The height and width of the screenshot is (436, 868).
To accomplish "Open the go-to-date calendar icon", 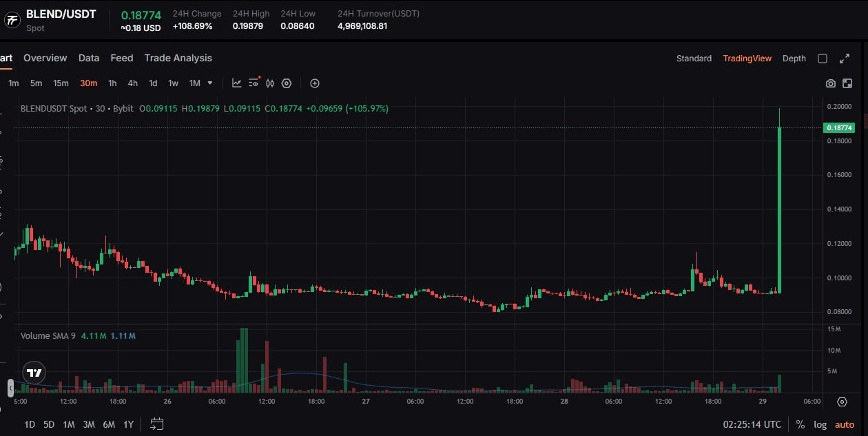I will [x=156, y=424].
